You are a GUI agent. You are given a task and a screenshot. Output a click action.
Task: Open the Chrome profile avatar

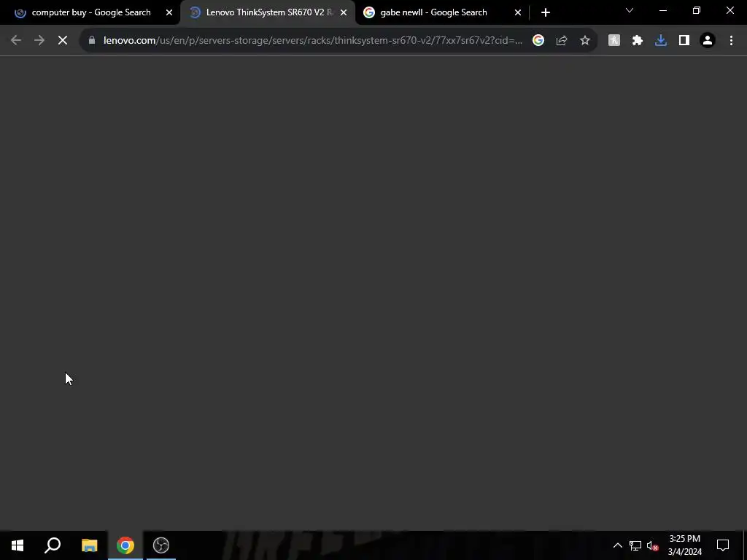708,41
